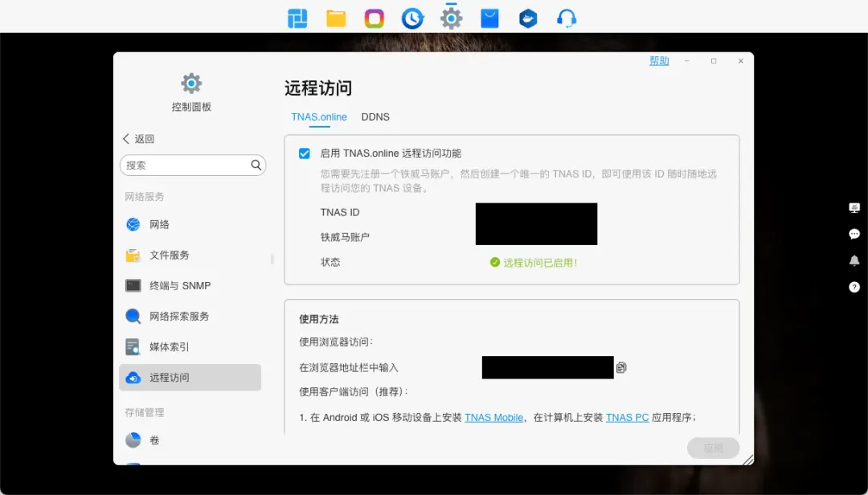Click the question mark help icon on right
The width and height of the screenshot is (868, 495).
tap(854, 287)
